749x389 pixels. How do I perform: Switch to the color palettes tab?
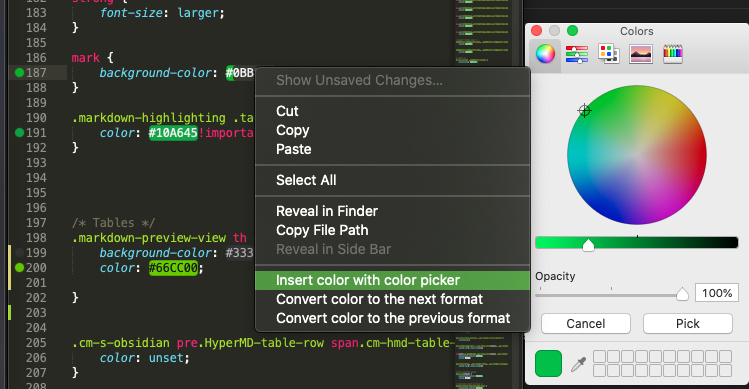pyautogui.click(x=609, y=54)
